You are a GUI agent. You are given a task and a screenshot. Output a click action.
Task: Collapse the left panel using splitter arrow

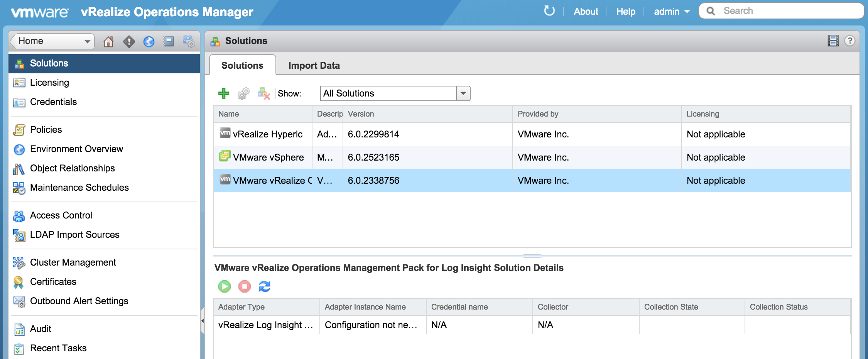click(203, 320)
